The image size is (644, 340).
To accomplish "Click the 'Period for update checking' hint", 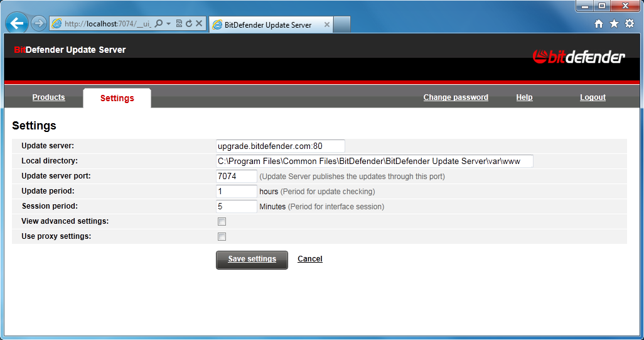I will click(328, 192).
